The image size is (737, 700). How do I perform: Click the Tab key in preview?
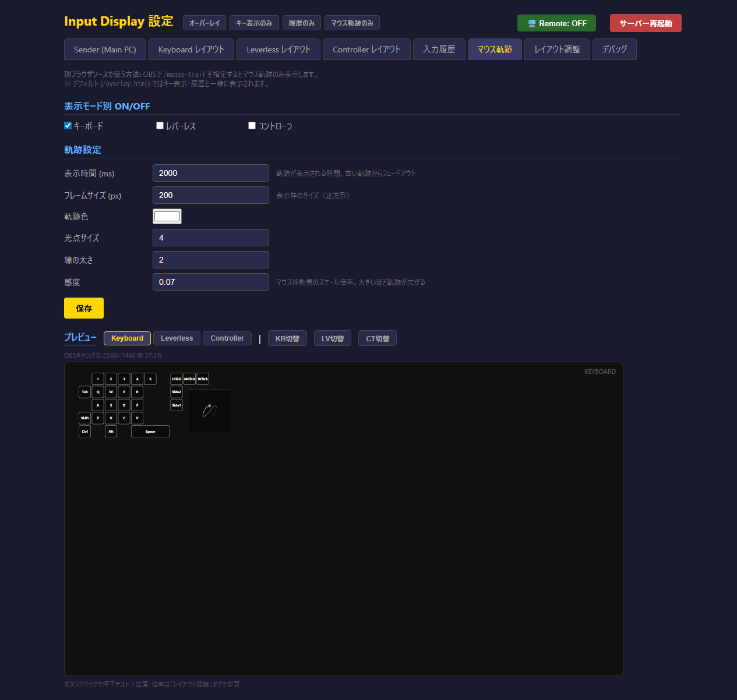tap(85, 392)
